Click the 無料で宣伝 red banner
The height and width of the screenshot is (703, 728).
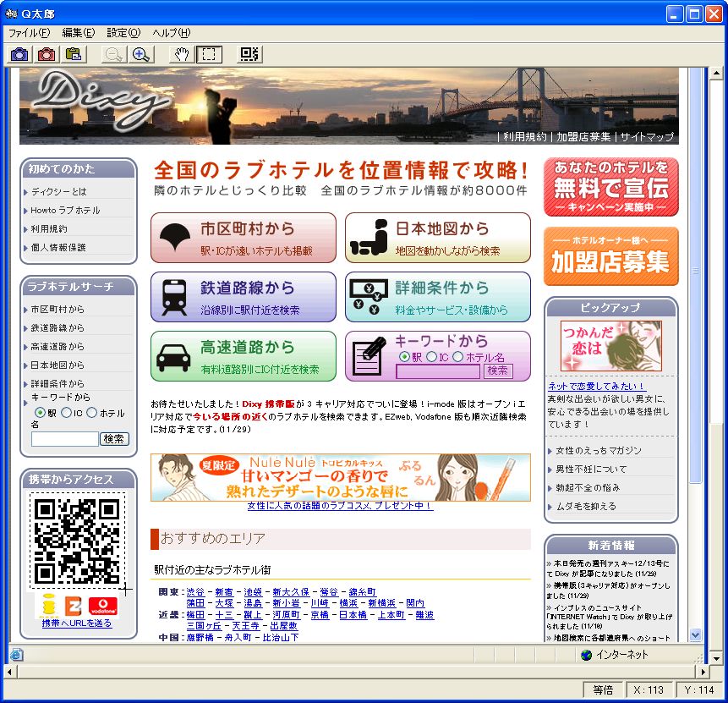[x=611, y=187]
